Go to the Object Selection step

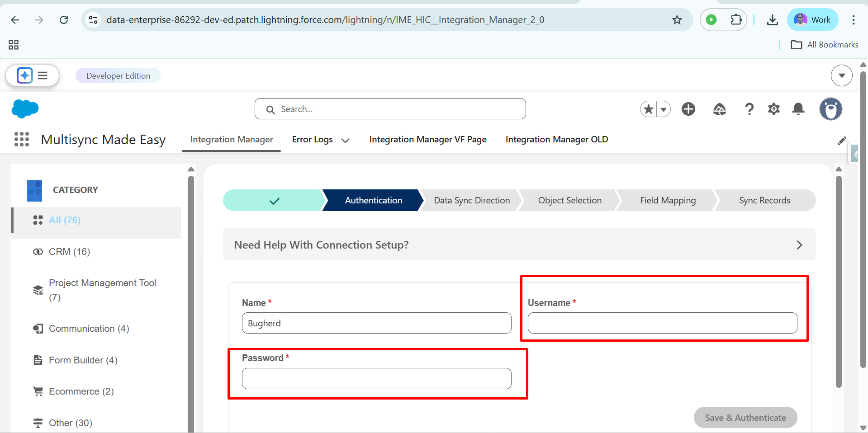click(569, 201)
